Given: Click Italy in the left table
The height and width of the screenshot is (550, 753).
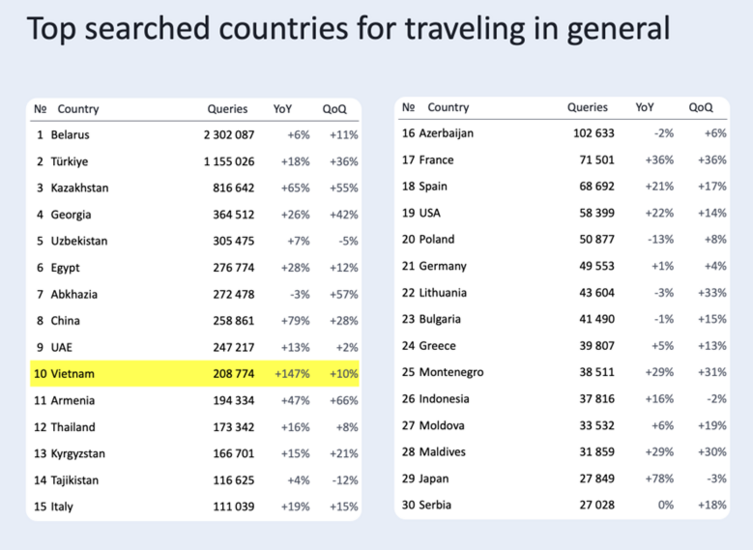Looking at the screenshot, I should point(62,507).
